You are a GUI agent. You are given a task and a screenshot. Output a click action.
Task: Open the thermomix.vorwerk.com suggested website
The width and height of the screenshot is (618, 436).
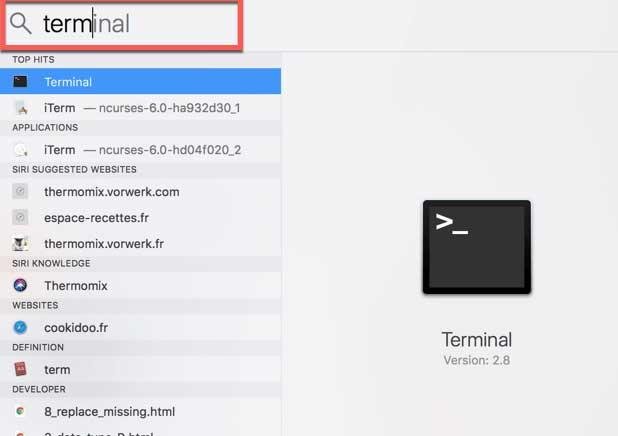coord(140,192)
